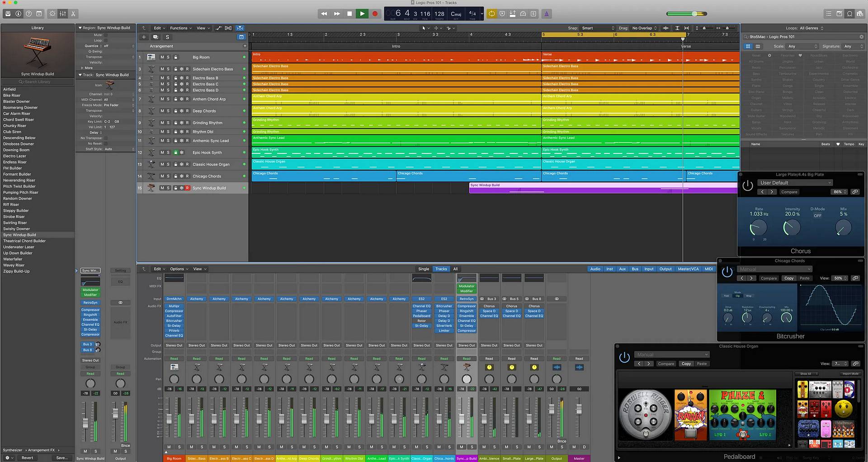The height and width of the screenshot is (462, 868).
Task: Record-enable the Anthem Chord Arp track
Action: pos(186,99)
